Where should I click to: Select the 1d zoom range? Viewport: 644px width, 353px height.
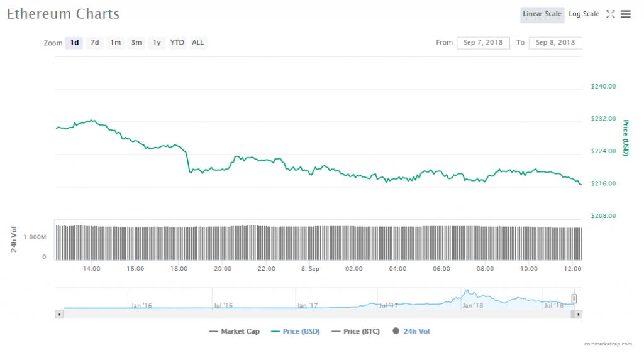[x=74, y=43]
